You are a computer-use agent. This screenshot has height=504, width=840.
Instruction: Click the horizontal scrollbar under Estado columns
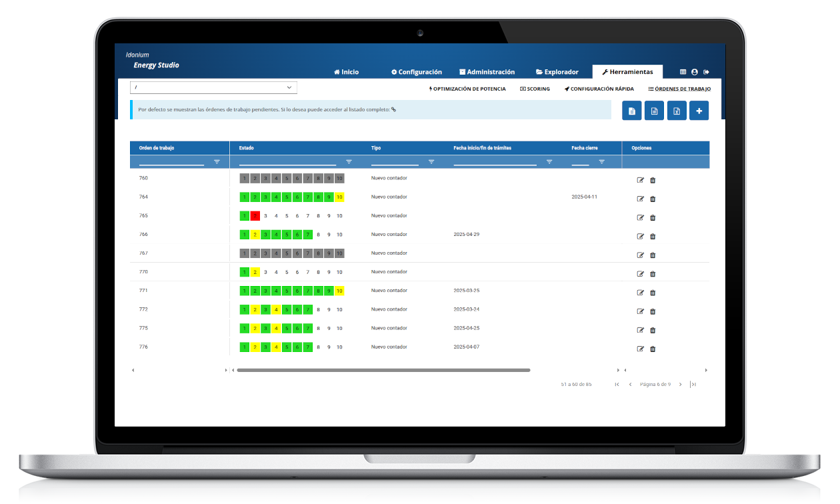383,370
